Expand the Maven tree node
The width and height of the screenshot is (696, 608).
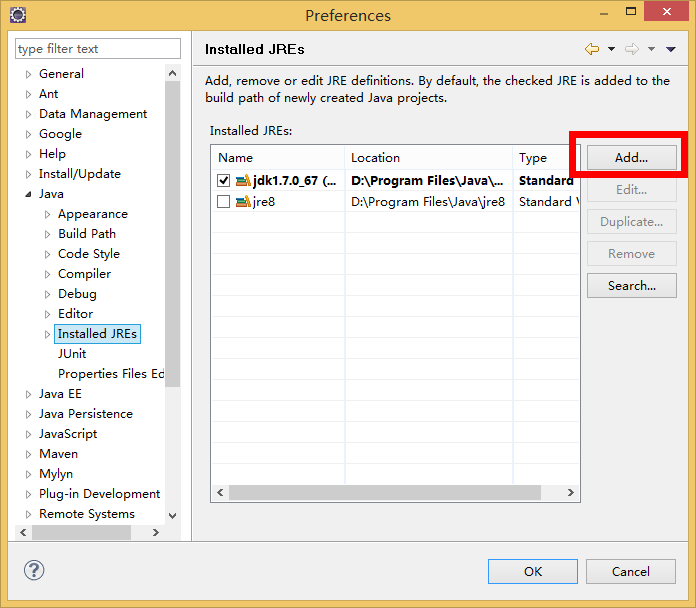tap(28, 454)
